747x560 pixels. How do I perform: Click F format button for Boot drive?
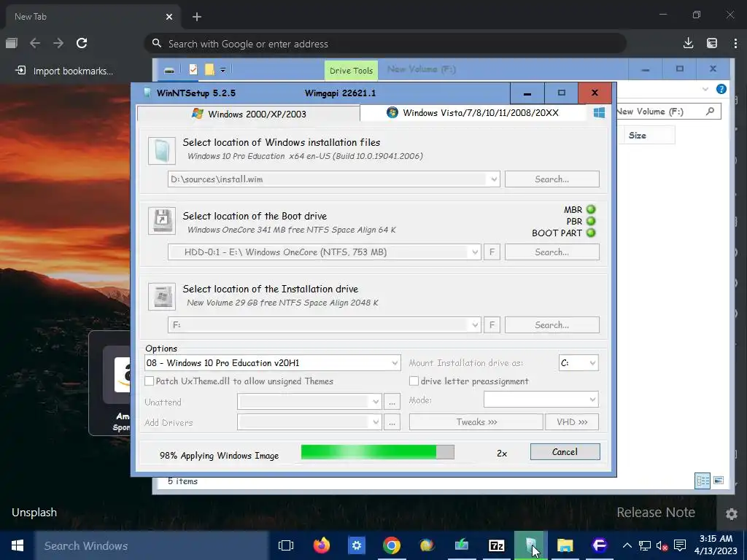coord(492,252)
